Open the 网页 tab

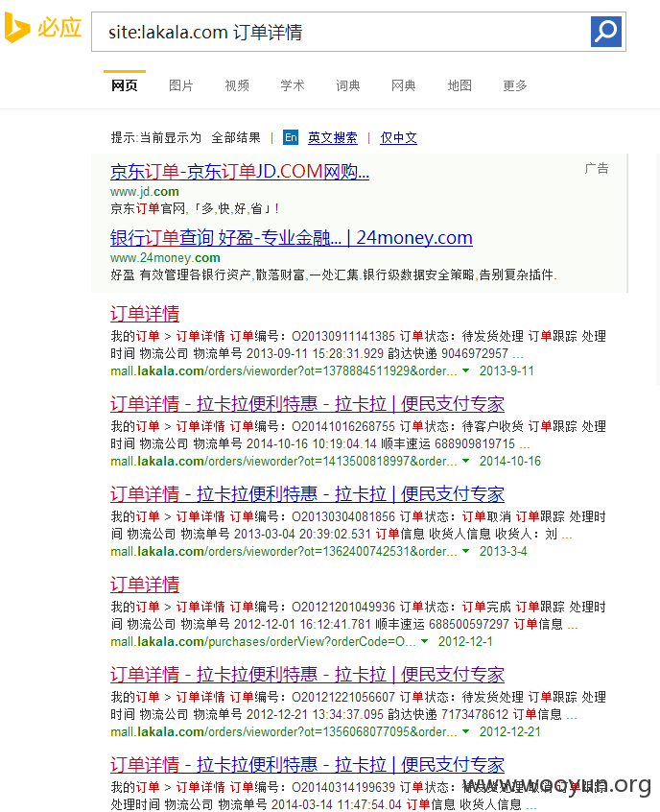[x=125, y=85]
